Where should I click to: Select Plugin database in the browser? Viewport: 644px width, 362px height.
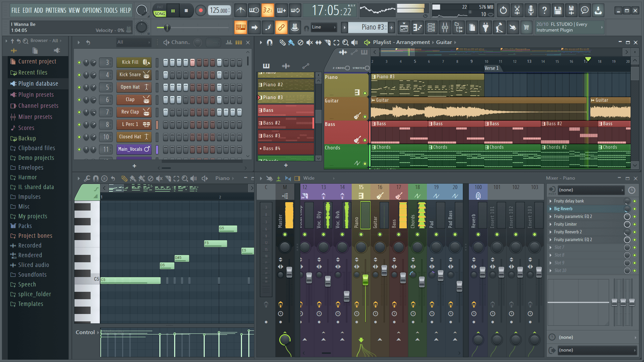coord(36,83)
